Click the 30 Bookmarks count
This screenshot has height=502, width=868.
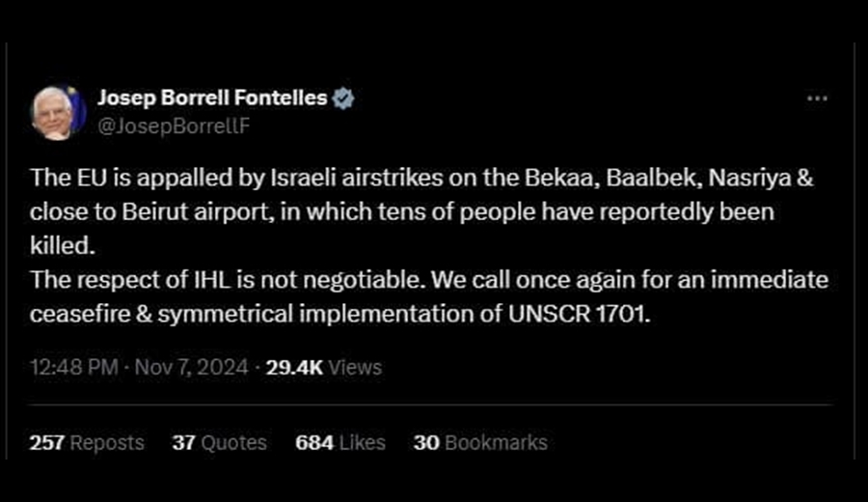tap(480, 443)
